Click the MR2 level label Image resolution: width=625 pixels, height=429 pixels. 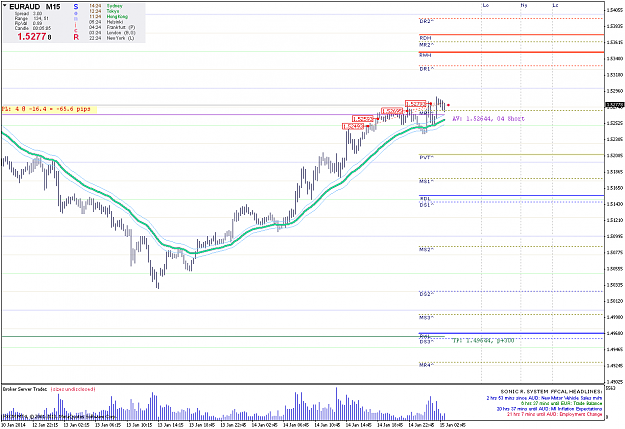(426, 45)
